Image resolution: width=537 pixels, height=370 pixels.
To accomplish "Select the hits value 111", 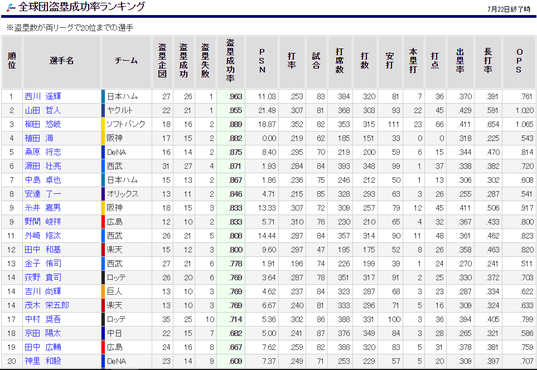I will 394,124.
